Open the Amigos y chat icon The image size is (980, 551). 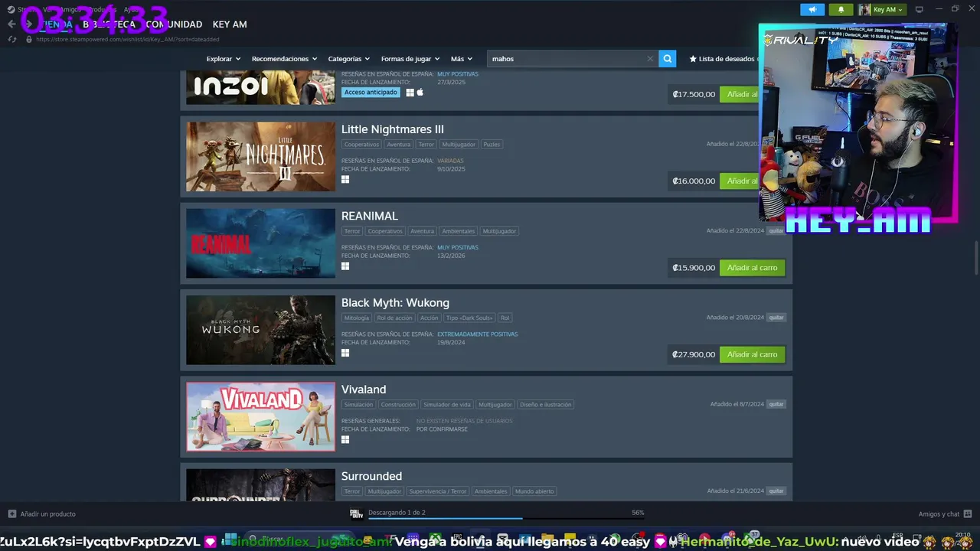click(x=968, y=514)
